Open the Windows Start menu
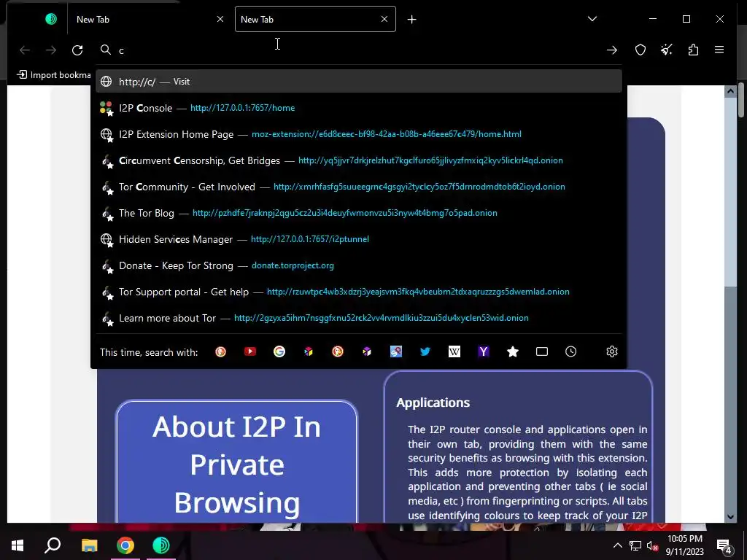The image size is (747, 560). coord(18,545)
